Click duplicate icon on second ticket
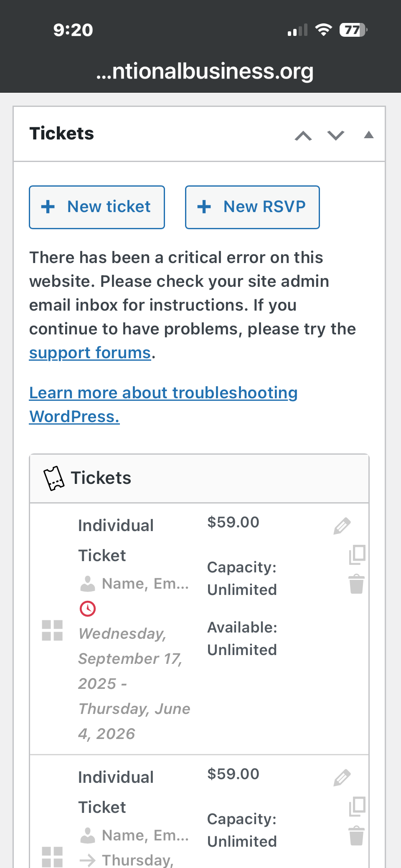The width and height of the screenshot is (401, 868). point(357,807)
